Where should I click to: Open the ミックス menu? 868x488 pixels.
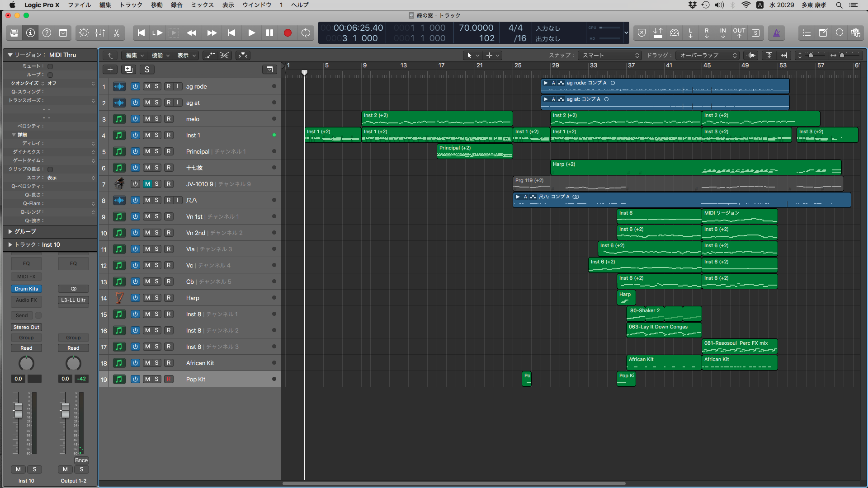tap(202, 5)
